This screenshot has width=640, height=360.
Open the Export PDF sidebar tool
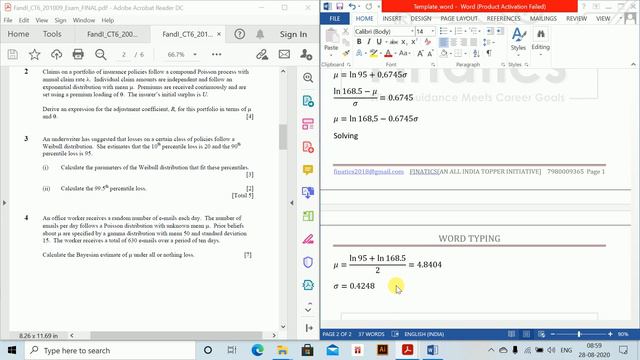tap(308, 101)
